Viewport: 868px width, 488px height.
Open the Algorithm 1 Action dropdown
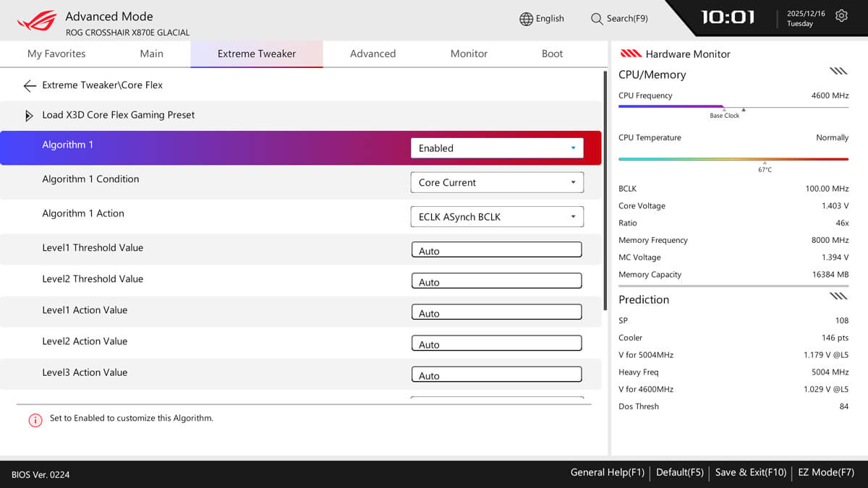[x=497, y=217]
